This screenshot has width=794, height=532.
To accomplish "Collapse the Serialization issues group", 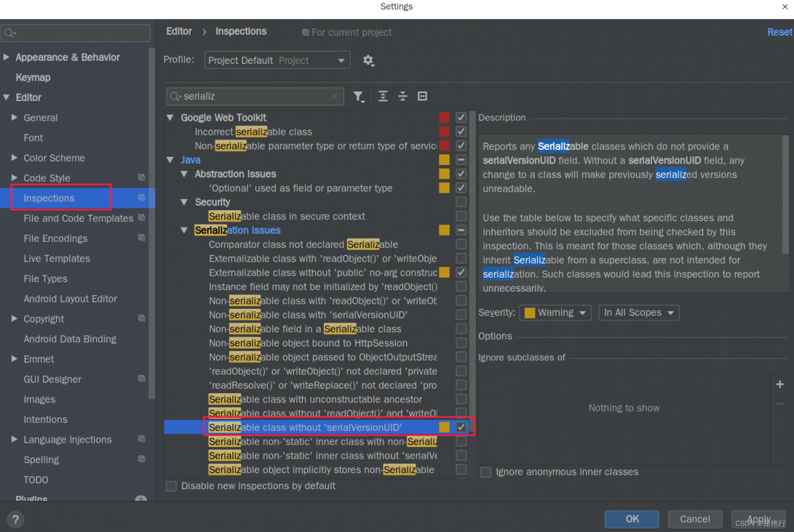I will tap(184, 230).
